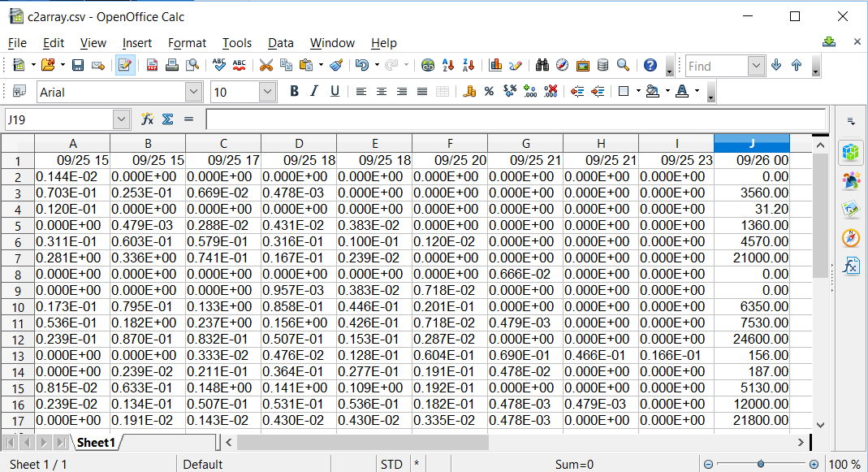
Task: Select the Sheet1 tab
Action: pos(96,443)
